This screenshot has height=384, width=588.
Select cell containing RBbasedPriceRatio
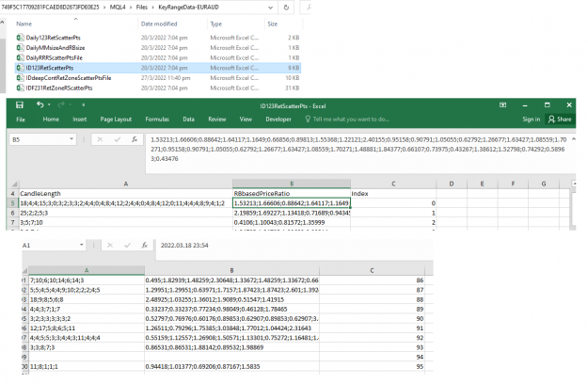[292, 194]
